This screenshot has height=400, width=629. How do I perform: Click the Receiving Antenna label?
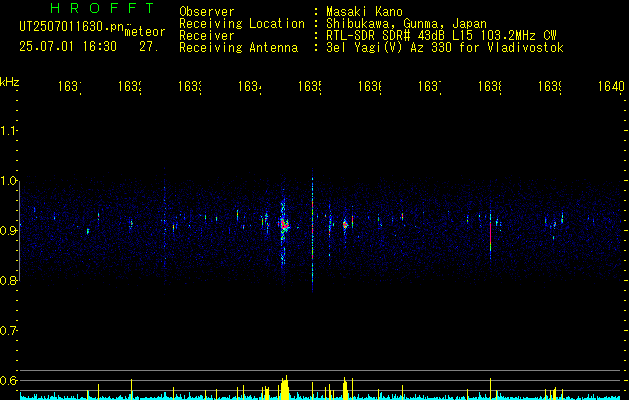click(x=238, y=48)
